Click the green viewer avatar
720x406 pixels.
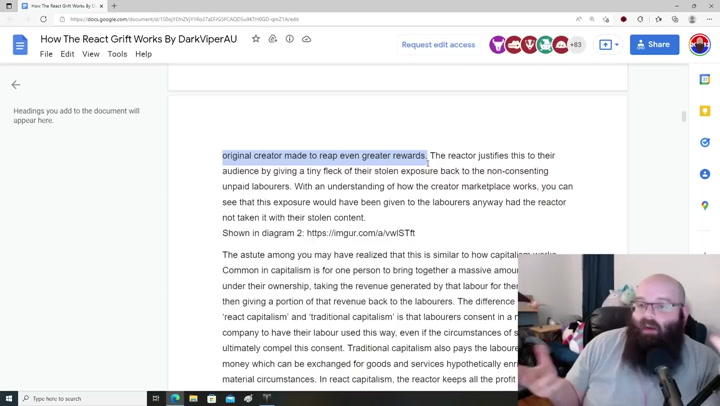[545, 45]
